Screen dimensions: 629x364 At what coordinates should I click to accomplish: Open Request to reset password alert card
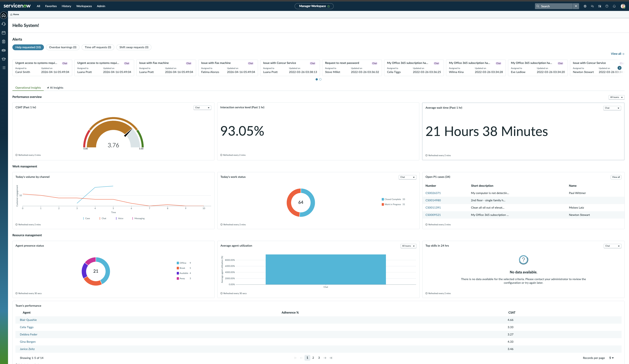(352, 68)
